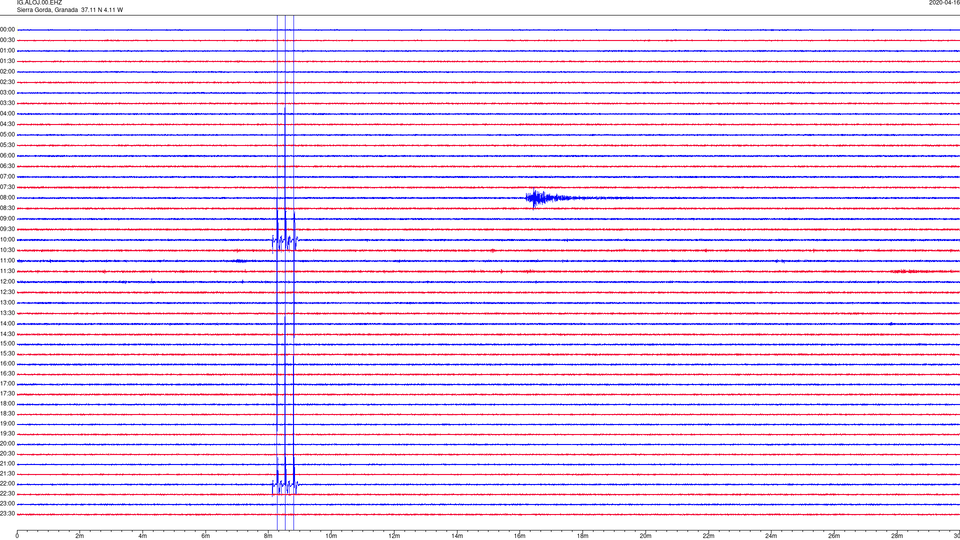
Task: Click the station title 'Sierra Gorda, Granada 37.11 N 4.11 W'
Action: click(69, 10)
